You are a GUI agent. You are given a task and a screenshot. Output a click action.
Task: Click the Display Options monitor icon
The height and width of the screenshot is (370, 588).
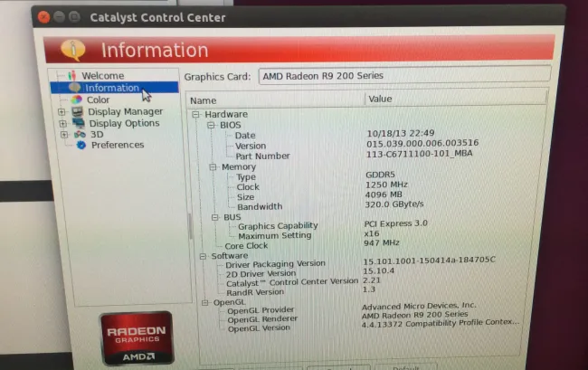tap(79, 123)
